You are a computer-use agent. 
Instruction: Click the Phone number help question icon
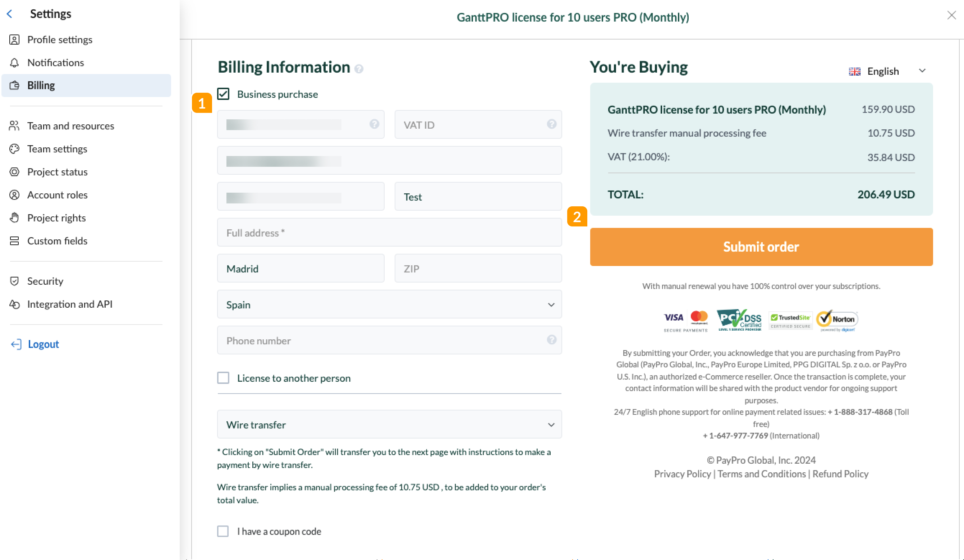point(551,340)
